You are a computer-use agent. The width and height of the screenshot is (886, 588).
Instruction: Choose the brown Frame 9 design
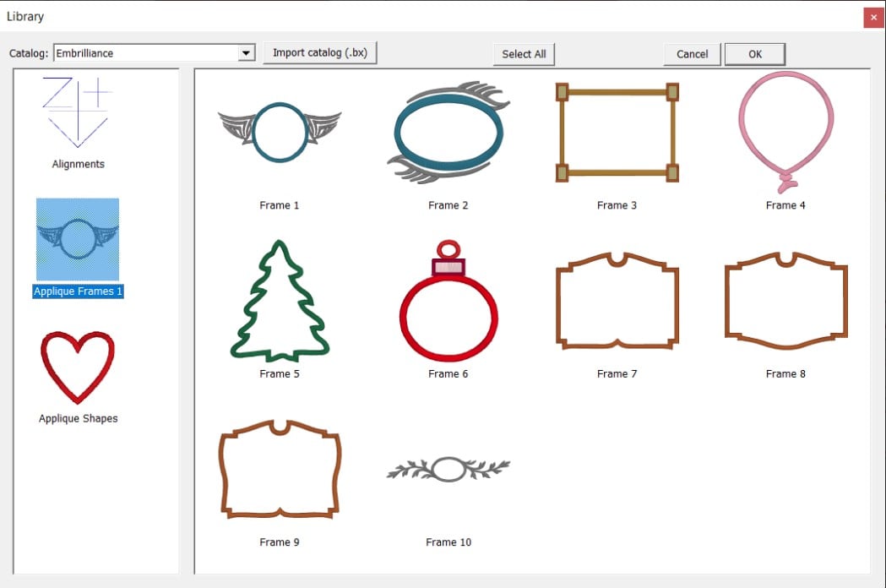[x=280, y=469]
